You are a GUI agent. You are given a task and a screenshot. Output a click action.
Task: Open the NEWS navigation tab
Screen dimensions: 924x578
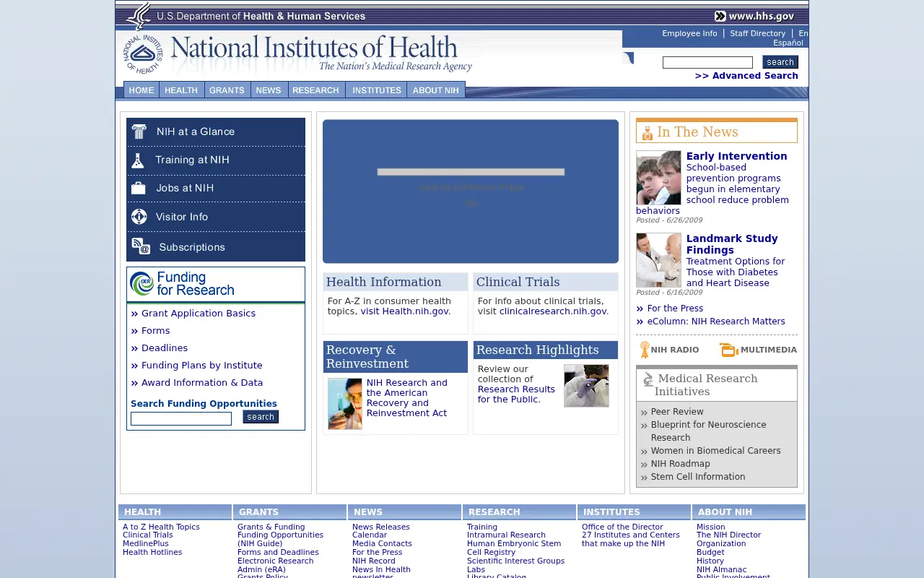(x=269, y=90)
